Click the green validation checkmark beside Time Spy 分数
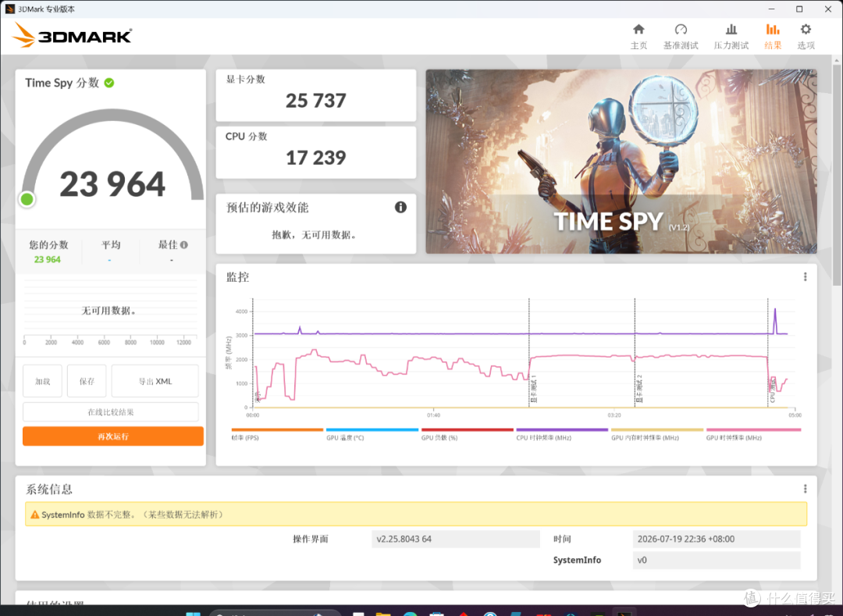 pyautogui.click(x=109, y=83)
